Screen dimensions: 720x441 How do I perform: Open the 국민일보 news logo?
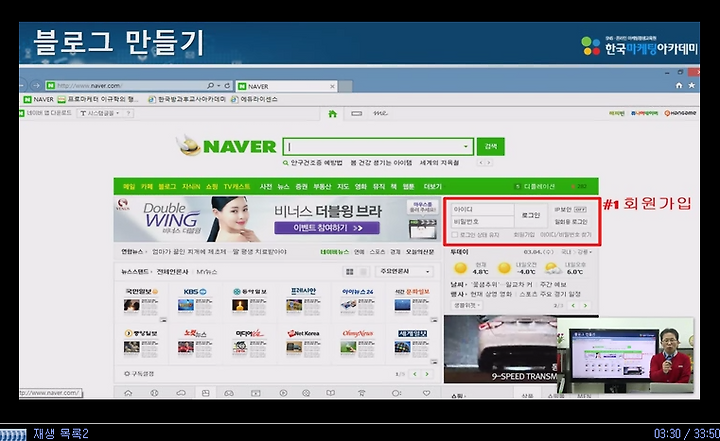point(141,291)
